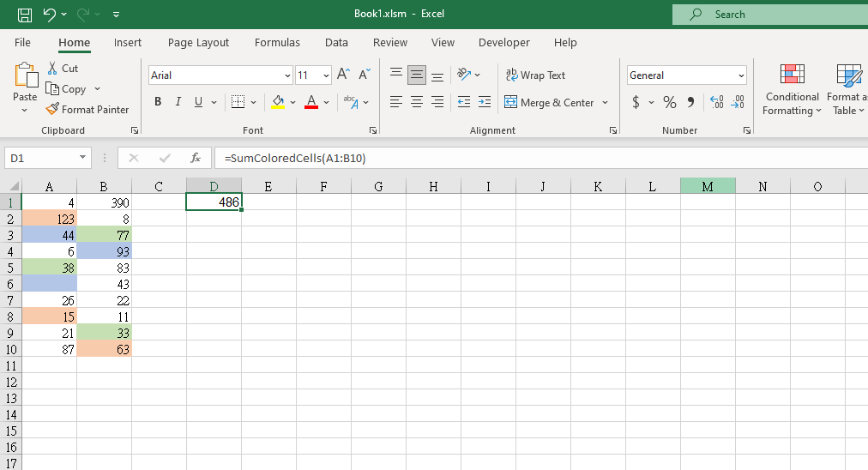Undo the last action
This screenshot has height=470, width=868.
(x=50, y=15)
